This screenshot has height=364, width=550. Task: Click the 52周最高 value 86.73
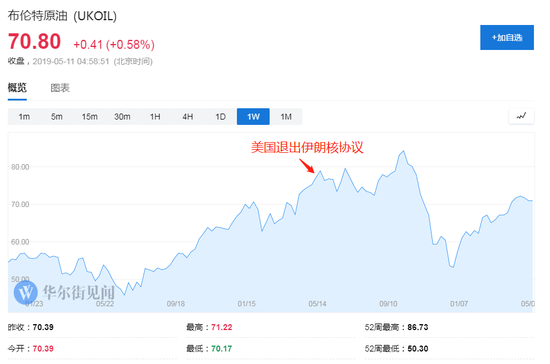418,327
